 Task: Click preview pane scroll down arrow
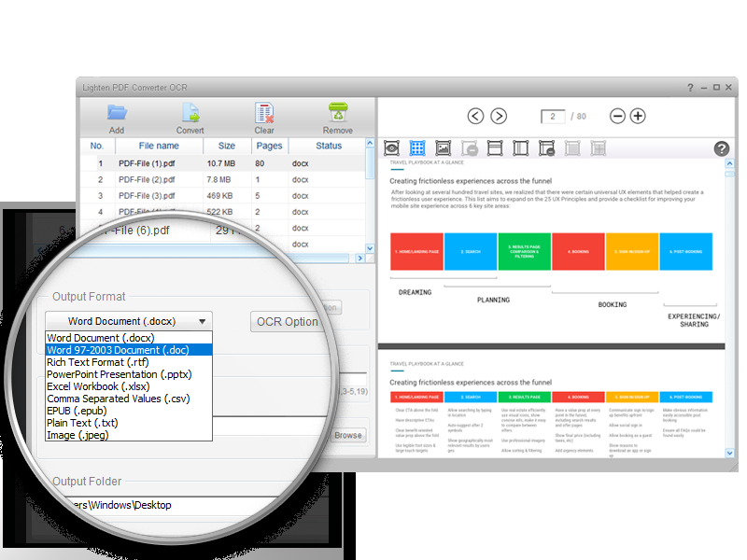click(x=729, y=453)
